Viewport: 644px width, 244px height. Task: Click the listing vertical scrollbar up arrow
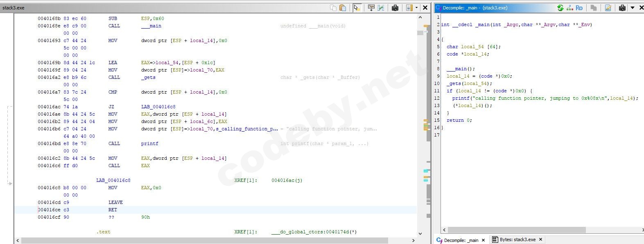[420, 18]
